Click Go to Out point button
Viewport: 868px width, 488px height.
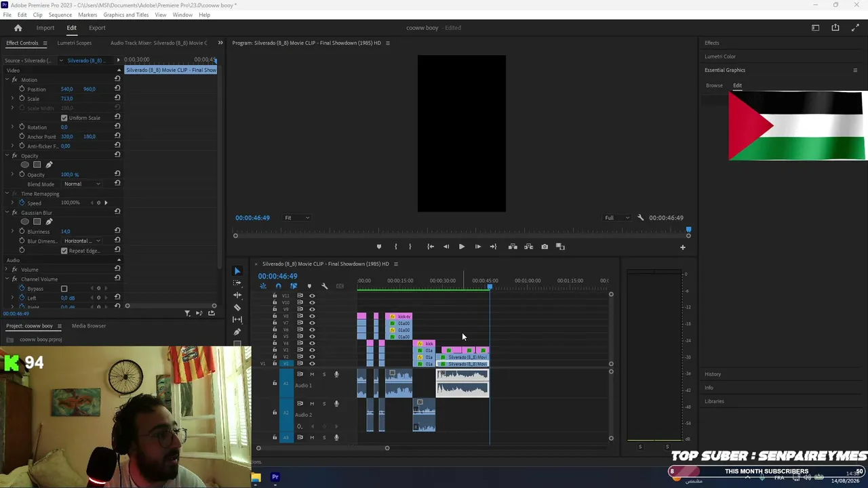tap(493, 247)
